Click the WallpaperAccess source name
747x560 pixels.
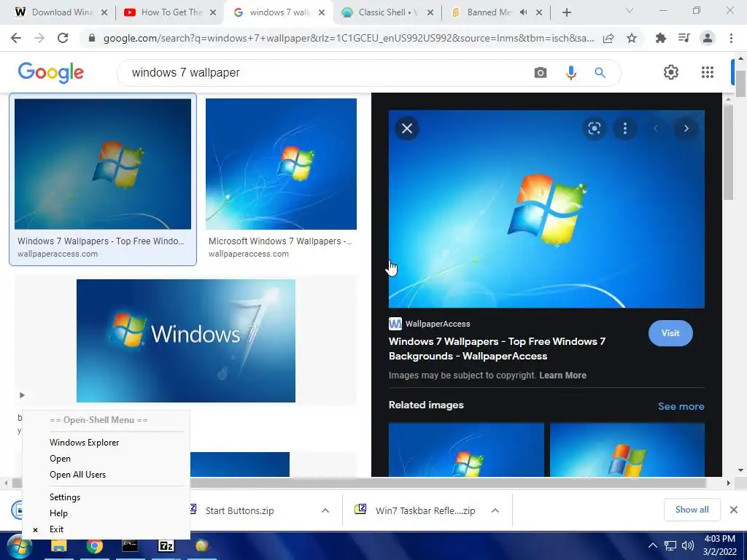pos(438,324)
